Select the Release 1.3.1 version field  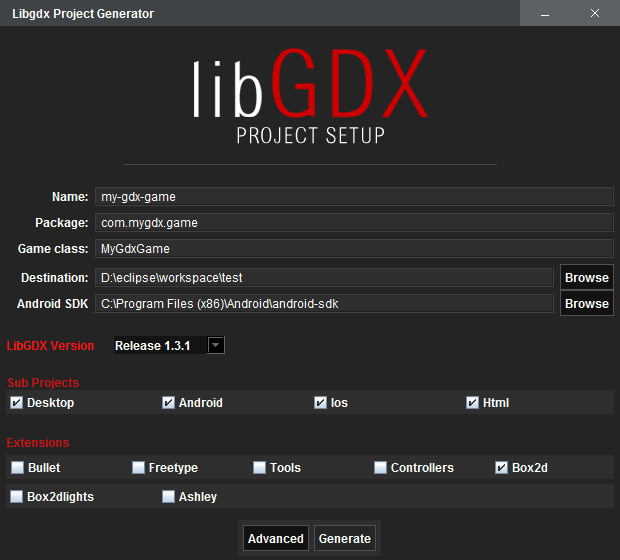click(x=160, y=345)
